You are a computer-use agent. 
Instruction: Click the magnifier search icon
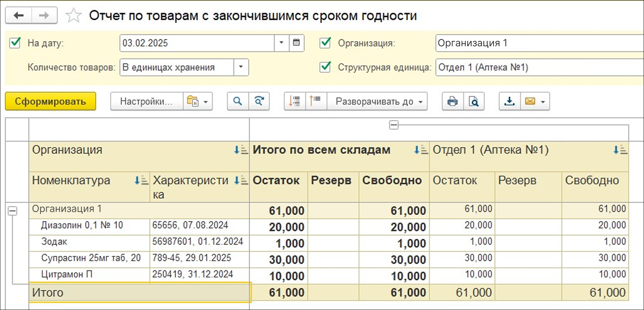point(237,101)
